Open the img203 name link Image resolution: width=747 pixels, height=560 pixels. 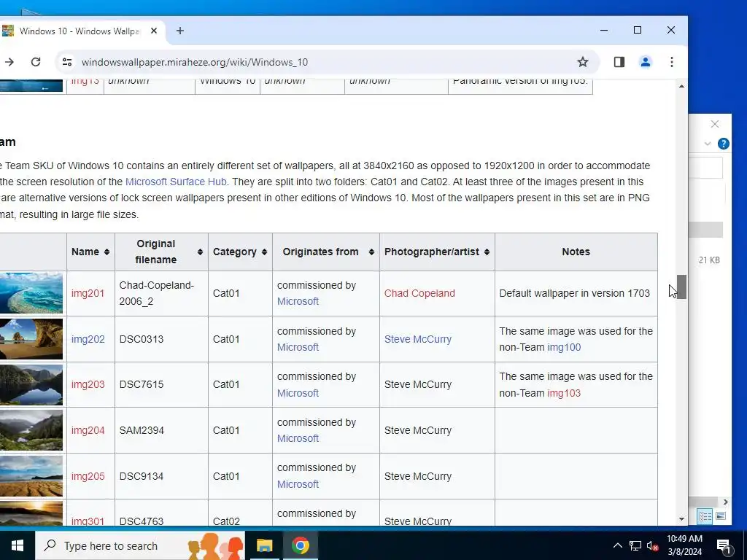pyautogui.click(x=88, y=384)
